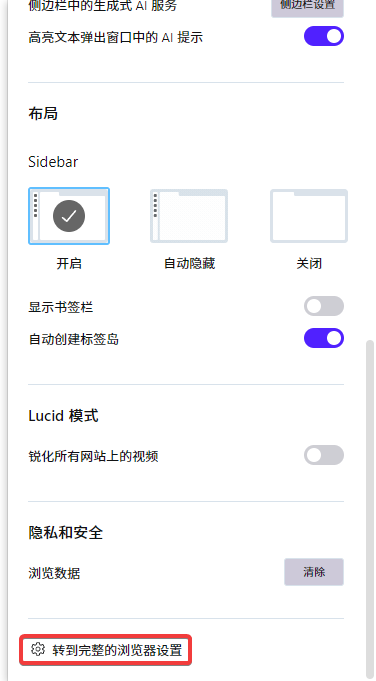Toggle 高亮文本弹出窗口中的 AI 提示 switch
Viewport: 376px width, 681px height.
click(x=324, y=36)
